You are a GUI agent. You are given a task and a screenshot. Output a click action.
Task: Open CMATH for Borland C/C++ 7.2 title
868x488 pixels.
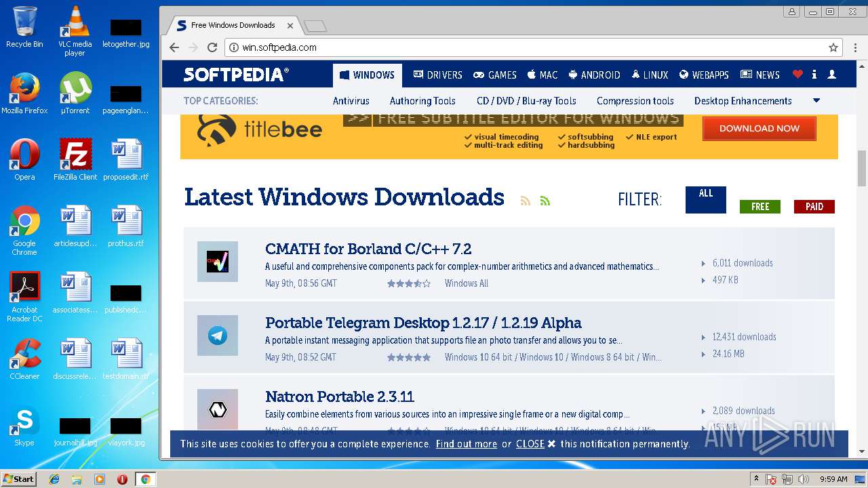coord(368,249)
